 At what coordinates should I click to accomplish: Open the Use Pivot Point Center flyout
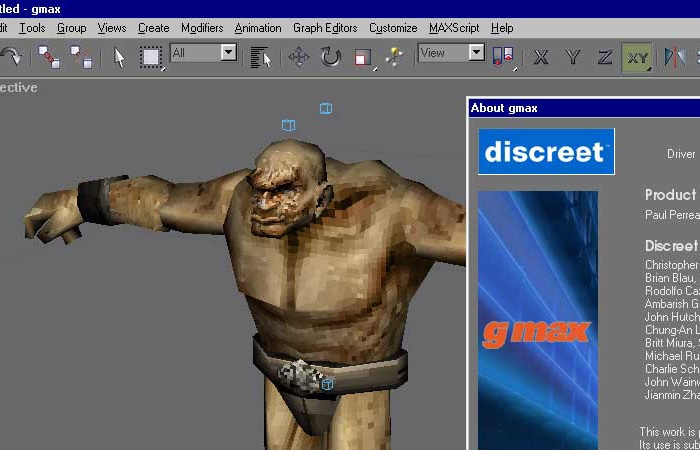click(504, 57)
